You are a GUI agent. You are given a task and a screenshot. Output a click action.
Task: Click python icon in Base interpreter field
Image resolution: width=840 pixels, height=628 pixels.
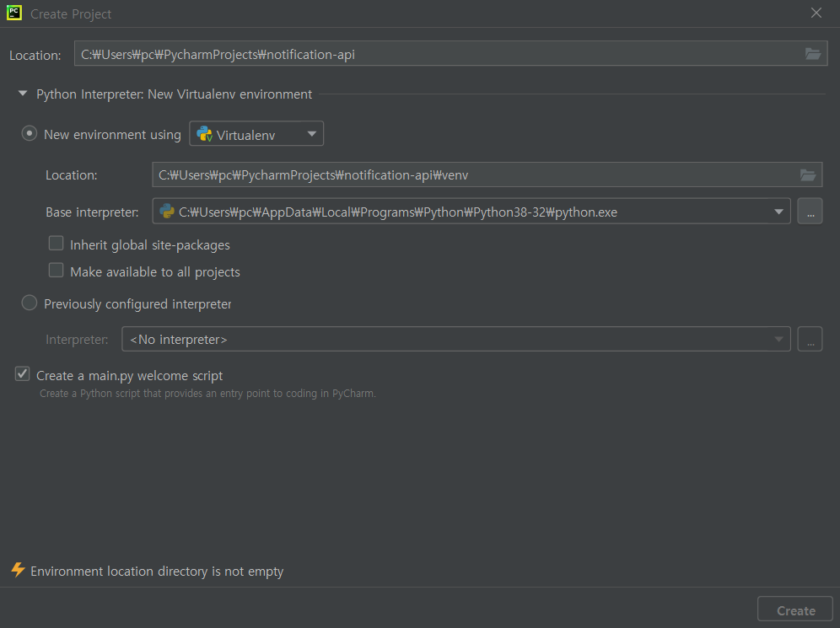167,211
